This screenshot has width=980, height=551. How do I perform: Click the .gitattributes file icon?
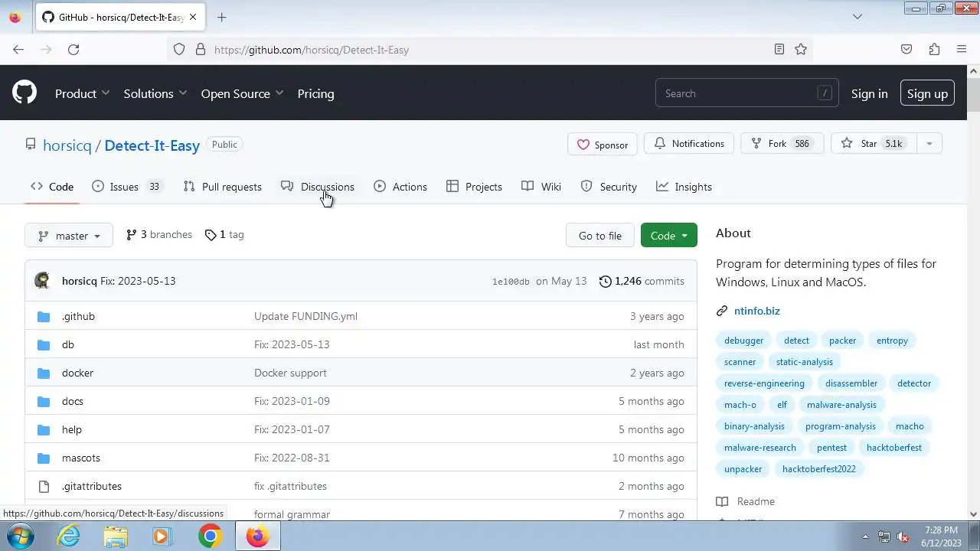tap(44, 486)
